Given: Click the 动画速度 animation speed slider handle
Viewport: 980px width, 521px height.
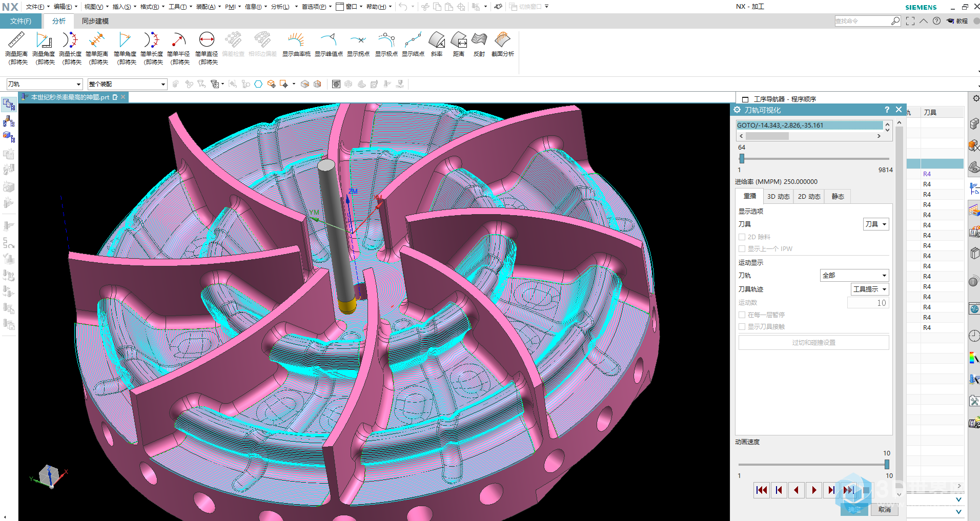Looking at the screenshot, I should 887,465.
